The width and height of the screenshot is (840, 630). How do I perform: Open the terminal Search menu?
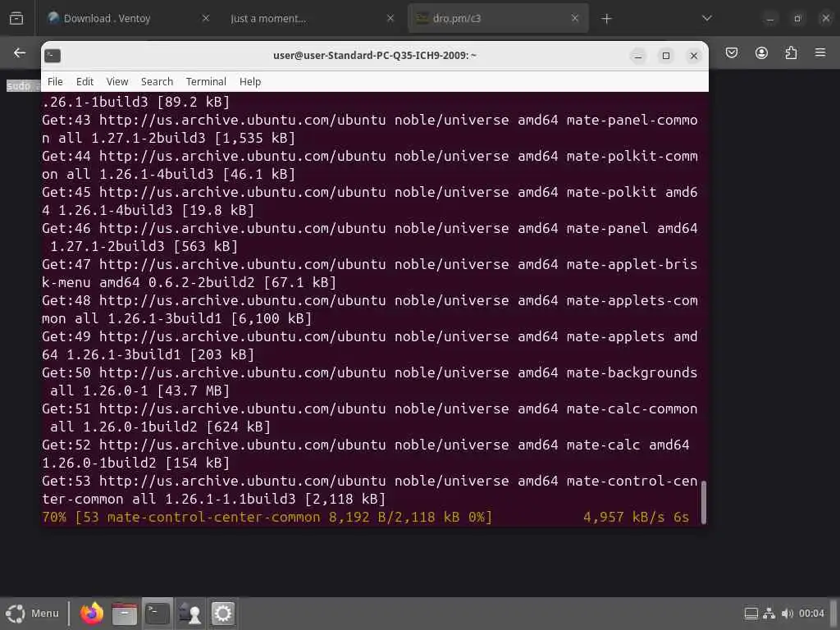point(157,81)
